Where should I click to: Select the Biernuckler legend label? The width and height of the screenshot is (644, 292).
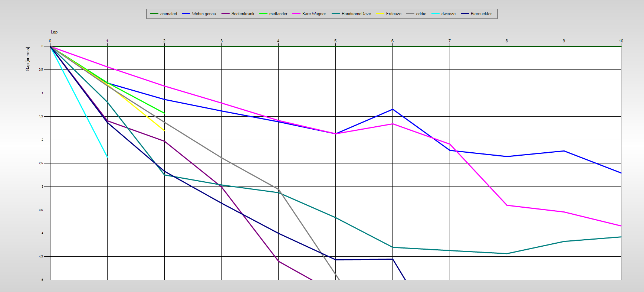click(x=481, y=14)
